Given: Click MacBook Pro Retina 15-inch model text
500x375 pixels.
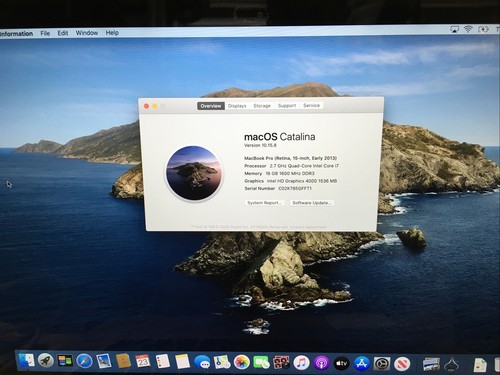Looking at the screenshot, I should tap(290, 158).
